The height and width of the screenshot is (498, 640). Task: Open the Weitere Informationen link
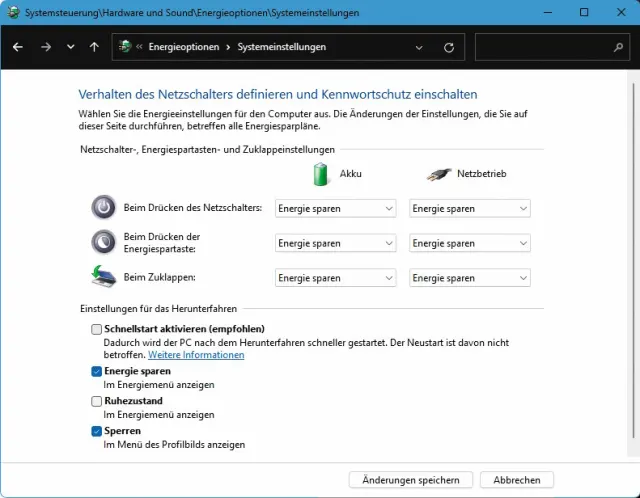click(x=182, y=355)
